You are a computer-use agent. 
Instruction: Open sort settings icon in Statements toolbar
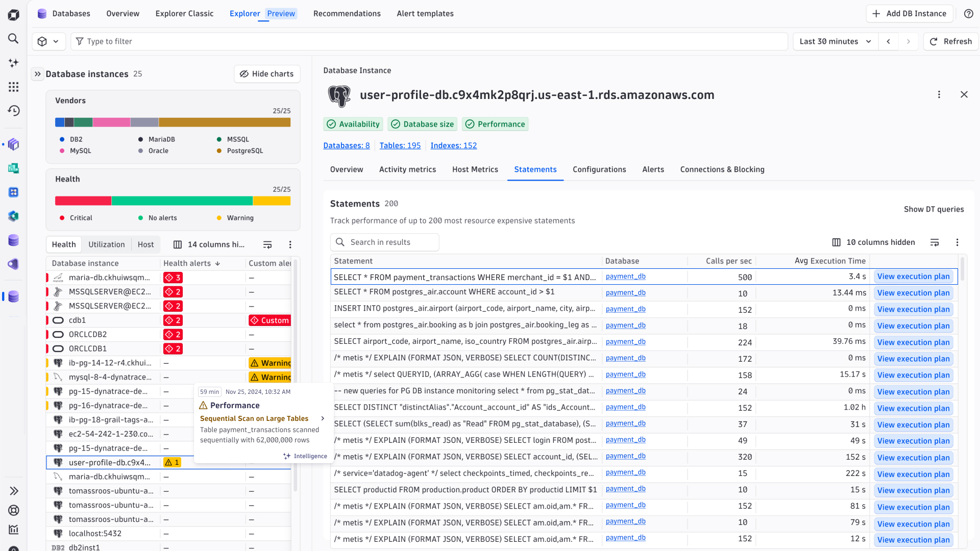(x=935, y=242)
